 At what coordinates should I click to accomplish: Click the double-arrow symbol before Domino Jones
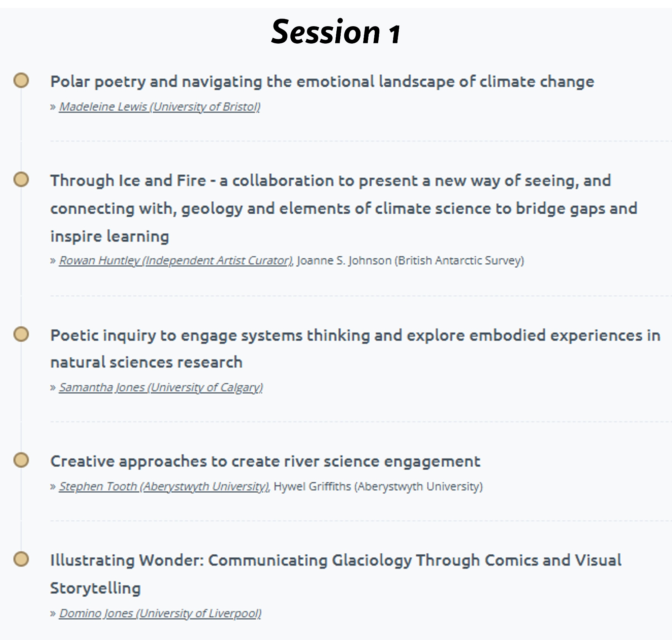[53, 614]
